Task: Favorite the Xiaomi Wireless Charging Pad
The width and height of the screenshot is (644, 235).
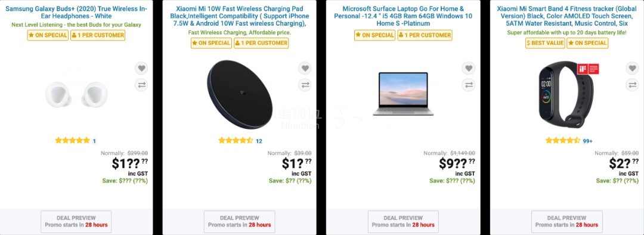Action: pos(304,68)
